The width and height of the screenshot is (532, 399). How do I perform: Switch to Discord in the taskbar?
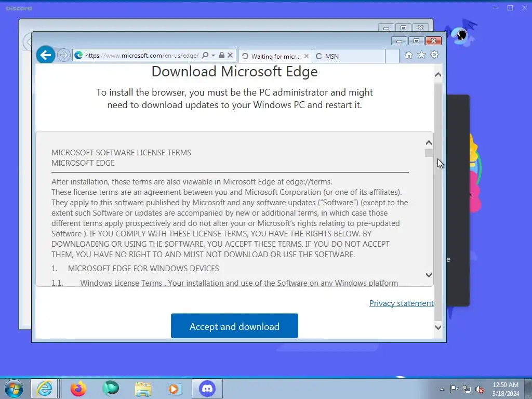pos(207,389)
